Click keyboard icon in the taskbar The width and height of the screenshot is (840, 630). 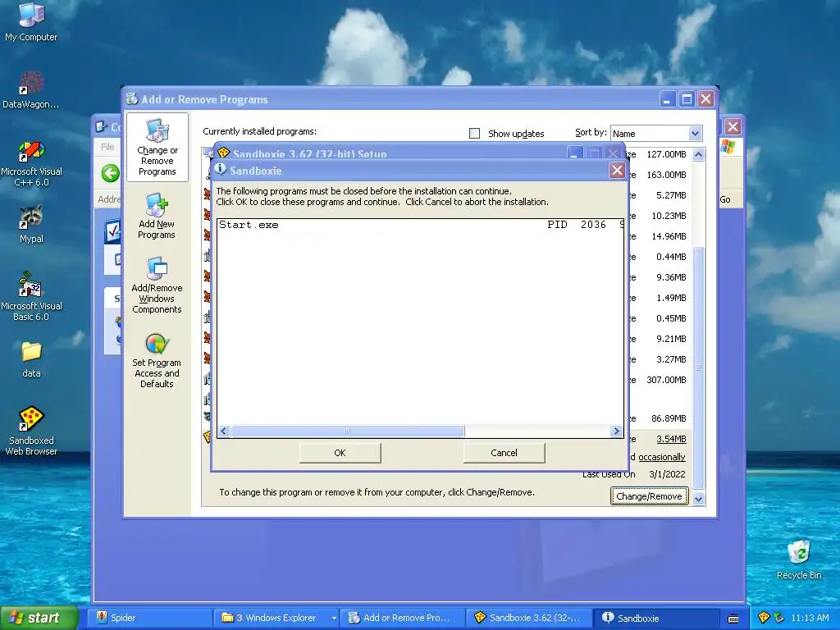click(733, 619)
